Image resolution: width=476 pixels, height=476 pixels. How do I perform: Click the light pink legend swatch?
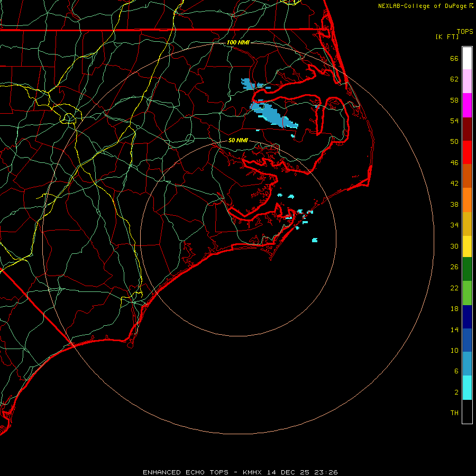pyautogui.click(x=467, y=81)
